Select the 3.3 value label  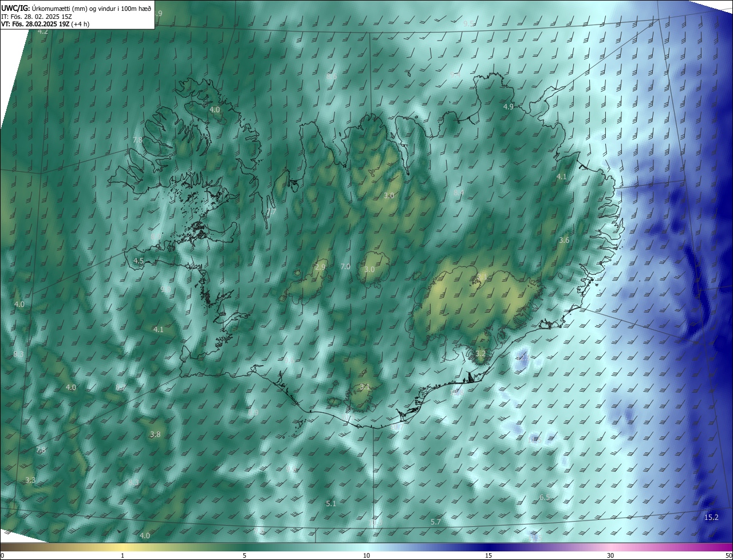click(x=30, y=480)
